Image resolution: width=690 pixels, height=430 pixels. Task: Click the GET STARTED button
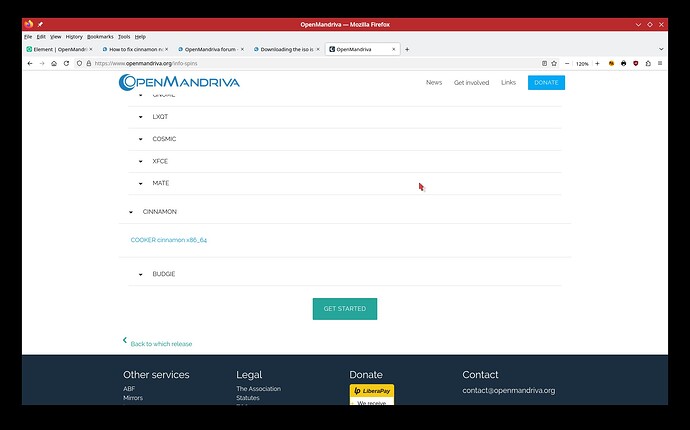click(345, 309)
